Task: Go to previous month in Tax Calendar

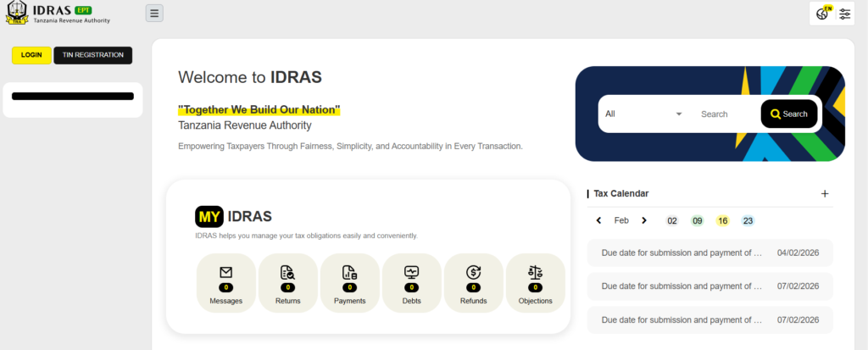Action: pyautogui.click(x=598, y=220)
